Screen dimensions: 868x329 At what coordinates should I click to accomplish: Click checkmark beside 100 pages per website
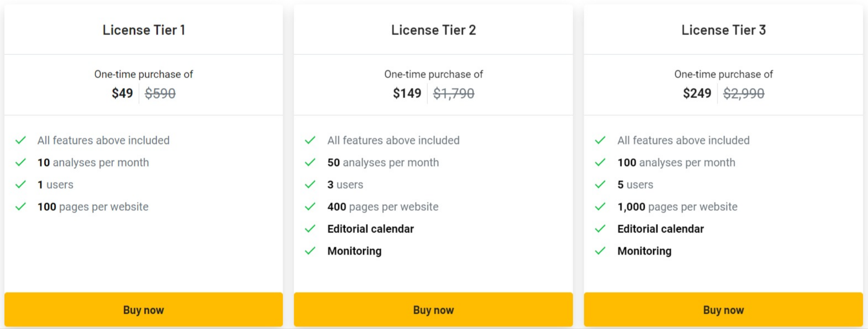[21, 206]
